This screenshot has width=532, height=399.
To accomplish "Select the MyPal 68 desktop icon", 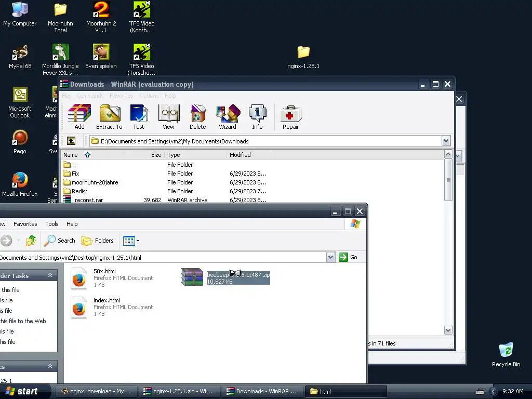I will pos(20,57).
